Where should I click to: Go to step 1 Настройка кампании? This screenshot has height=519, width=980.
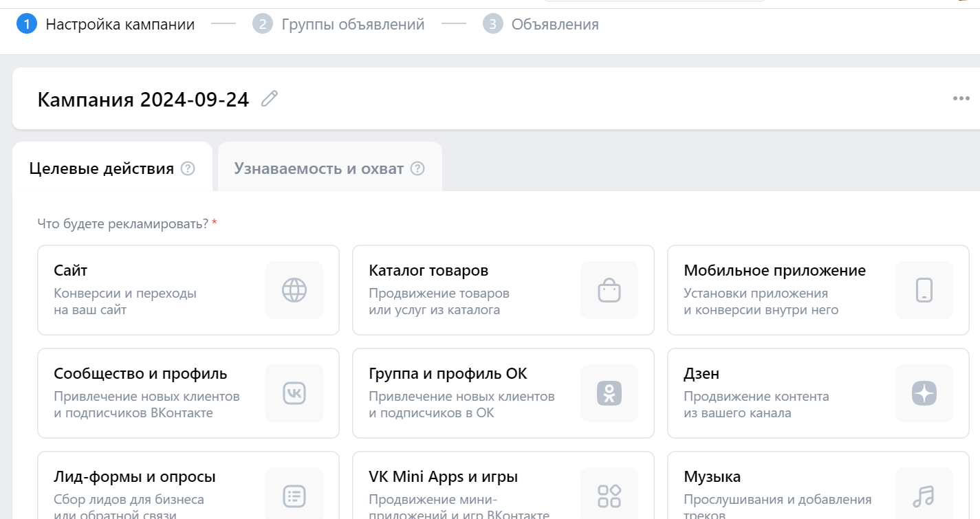[106, 25]
